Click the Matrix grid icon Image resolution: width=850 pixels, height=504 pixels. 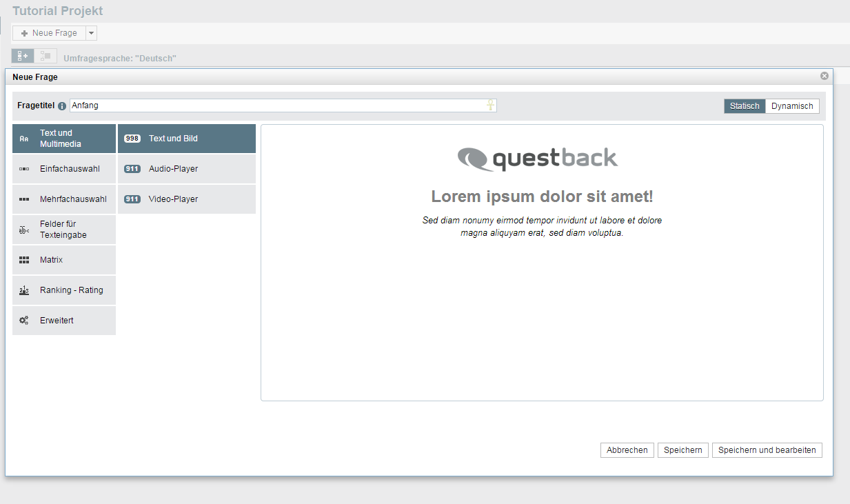click(24, 260)
